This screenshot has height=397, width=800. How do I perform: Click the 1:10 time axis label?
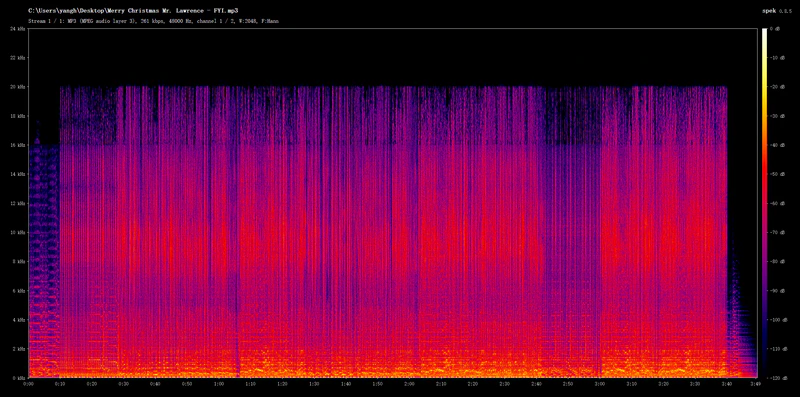(x=251, y=383)
